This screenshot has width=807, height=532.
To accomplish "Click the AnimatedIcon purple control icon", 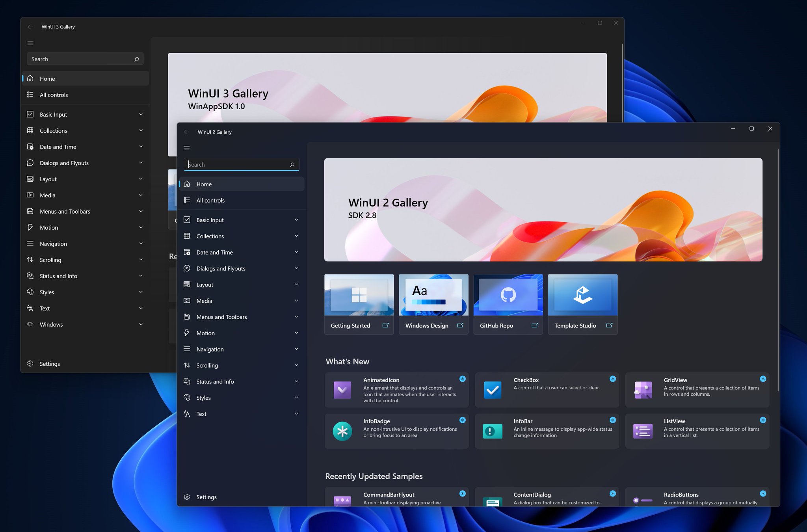I will tap(342, 390).
